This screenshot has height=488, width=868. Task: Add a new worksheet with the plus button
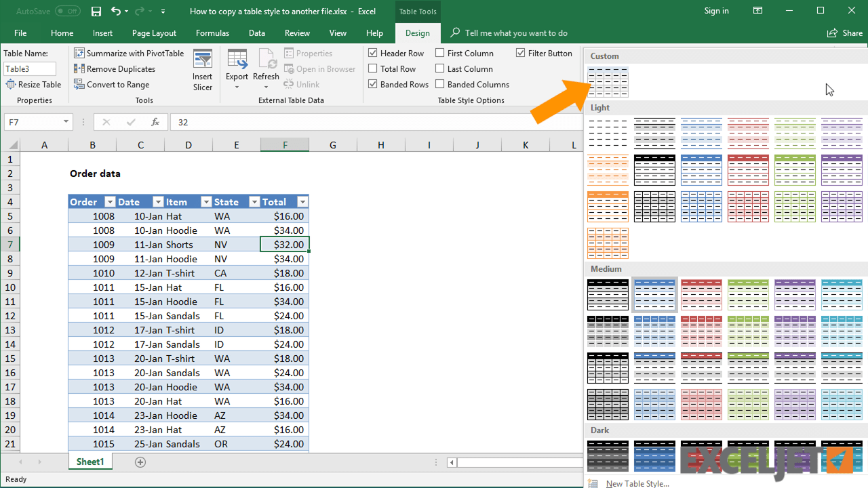(140, 462)
